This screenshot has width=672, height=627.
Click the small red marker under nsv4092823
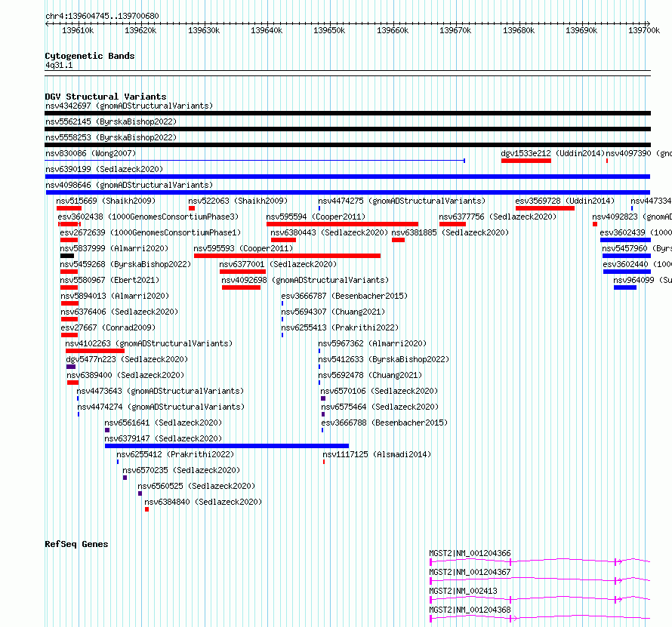coord(595,224)
